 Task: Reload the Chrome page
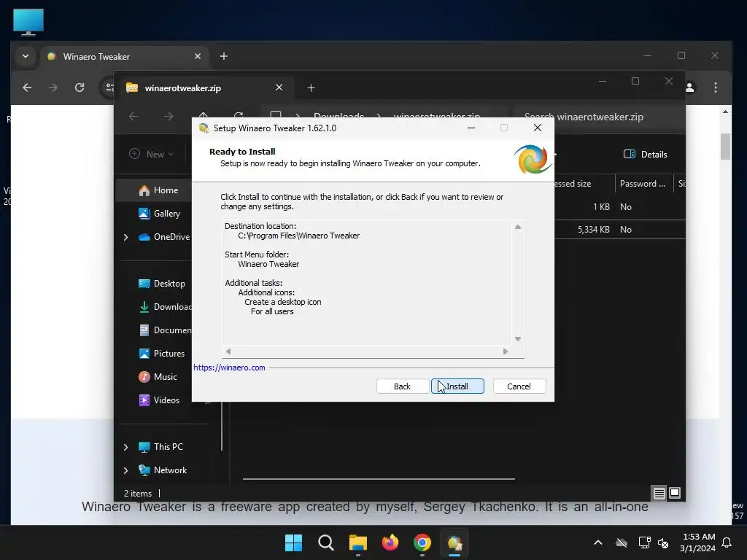(x=80, y=87)
